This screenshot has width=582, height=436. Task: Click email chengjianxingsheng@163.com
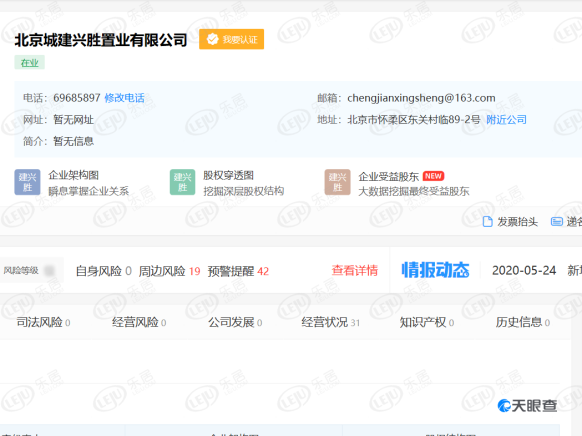421,98
